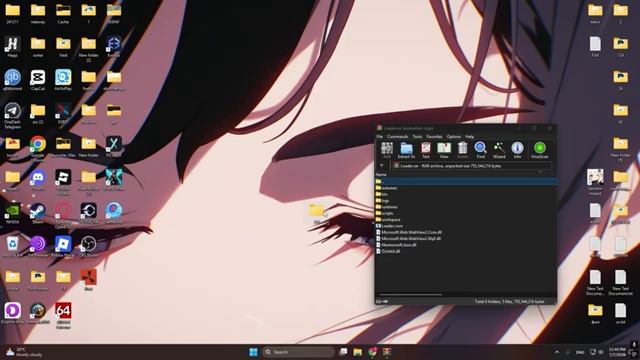Click the status bar drive/key icon in WinRAR
This screenshot has height=360, width=640.
pyautogui.click(x=382, y=302)
